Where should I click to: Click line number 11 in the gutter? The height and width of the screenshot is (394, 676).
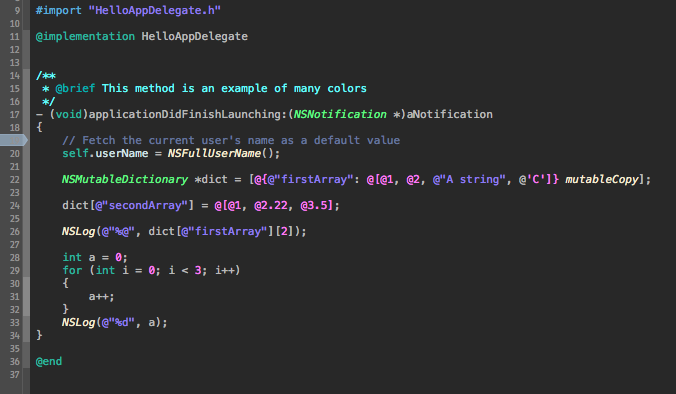coord(15,37)
